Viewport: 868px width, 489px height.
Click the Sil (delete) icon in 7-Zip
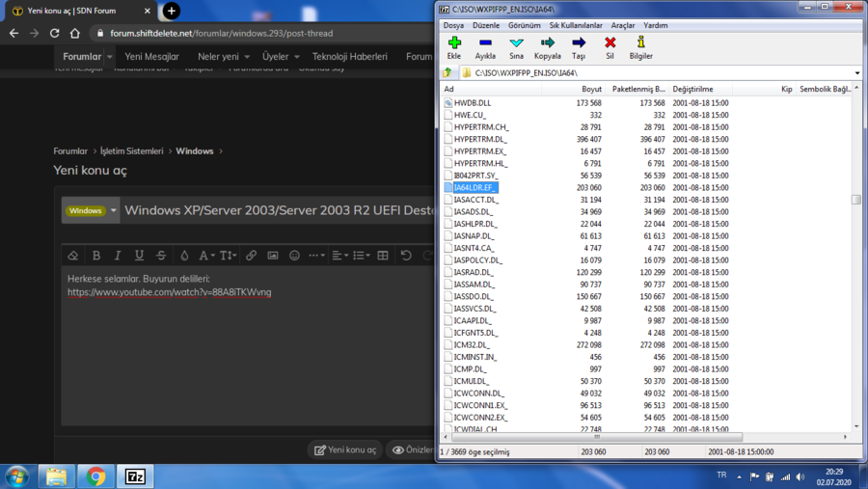click(610, 42)
